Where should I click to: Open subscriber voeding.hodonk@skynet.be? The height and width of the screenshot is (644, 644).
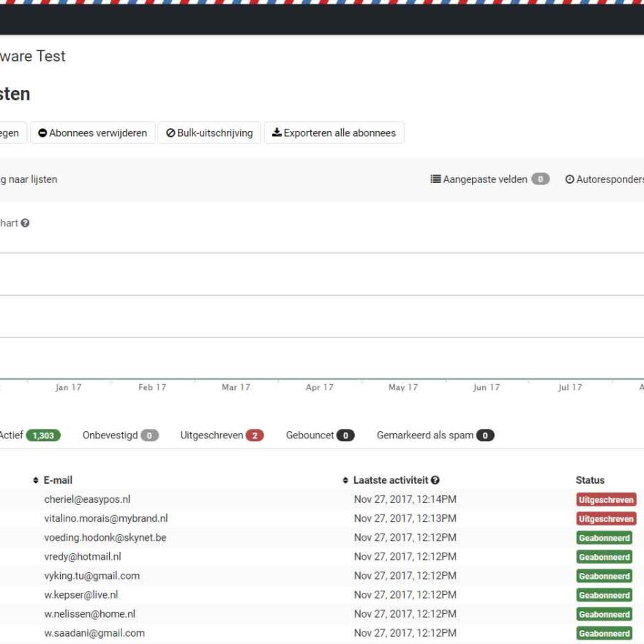point(105,538)
